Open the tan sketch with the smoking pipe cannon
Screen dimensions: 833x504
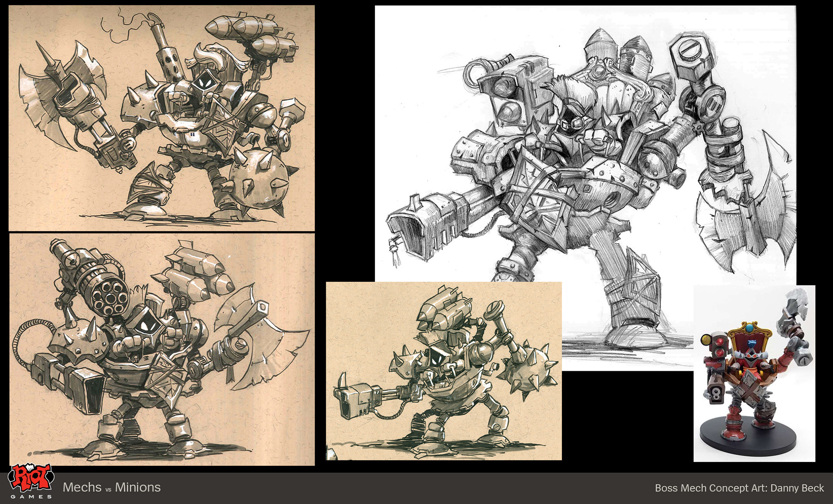[161, 118]
